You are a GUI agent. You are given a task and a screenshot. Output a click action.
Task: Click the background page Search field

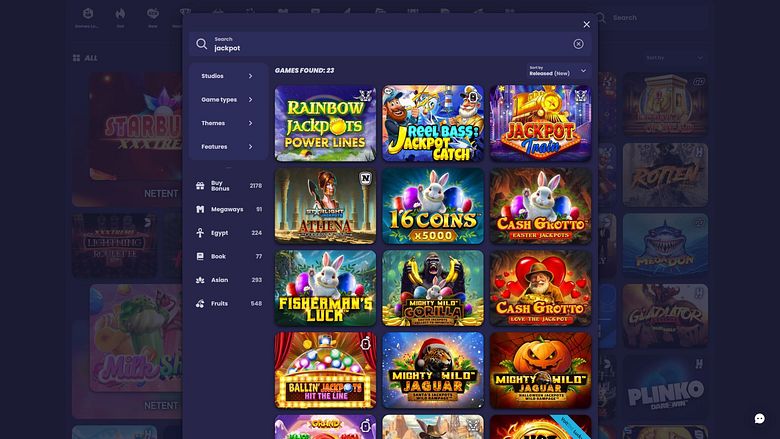(652, 18)
